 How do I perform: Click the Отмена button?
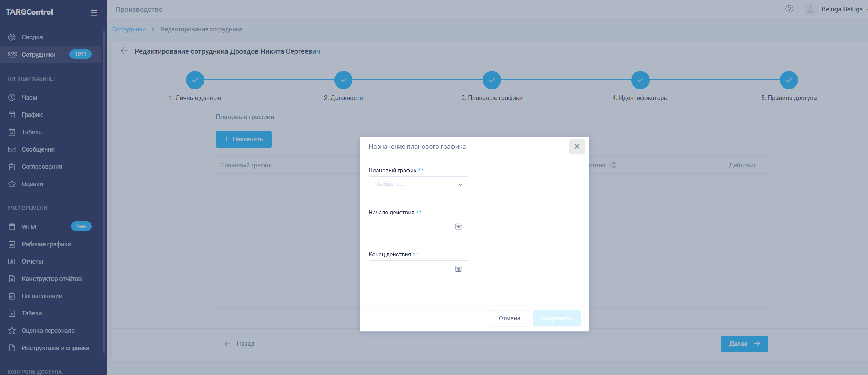click(509, 318)
